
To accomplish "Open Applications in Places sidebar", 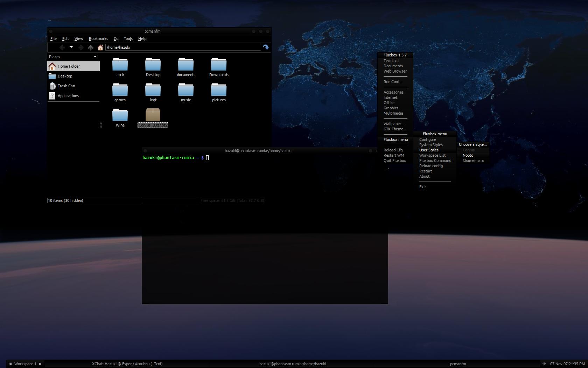I will [73, 96].
